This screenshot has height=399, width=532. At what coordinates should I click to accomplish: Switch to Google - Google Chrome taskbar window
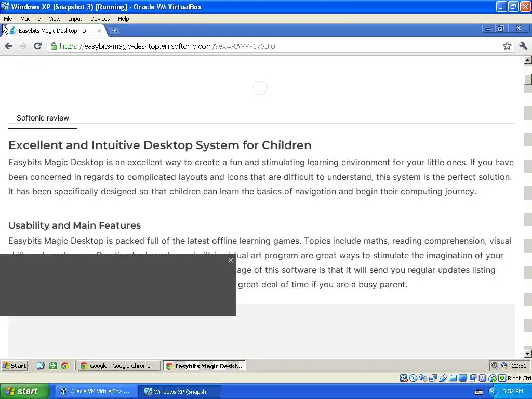tap(119, 366)
